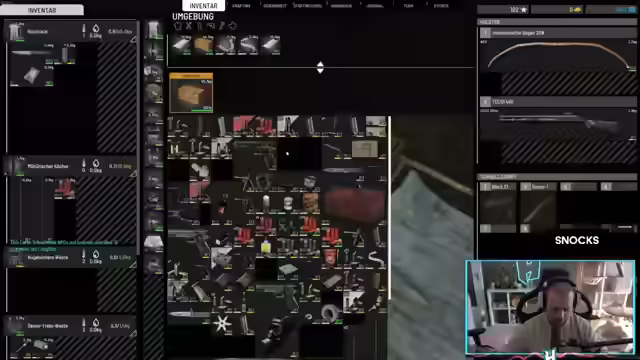640x360 pixels.
Task: Select the large red item in the loot grid
Action: click(x=354, y=203)
